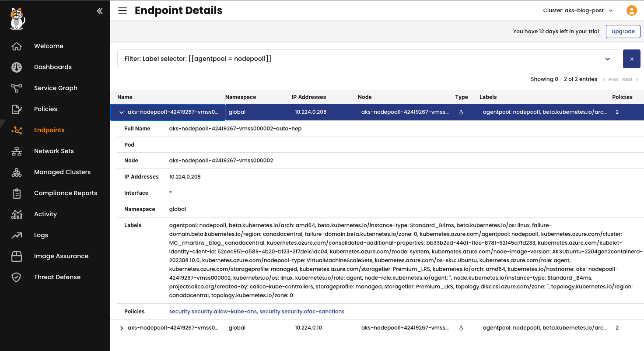The width and height of the screenshot is (644, 351).
Task: Click the Network Sets icon
Action: point(17,151)
